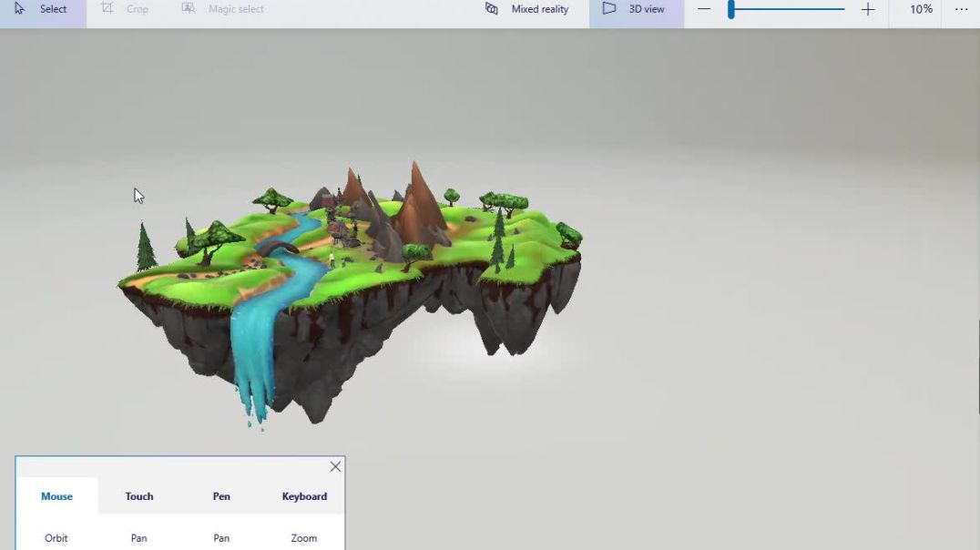
Task: Switch to the Touch tab
Action: coord(139,496)
